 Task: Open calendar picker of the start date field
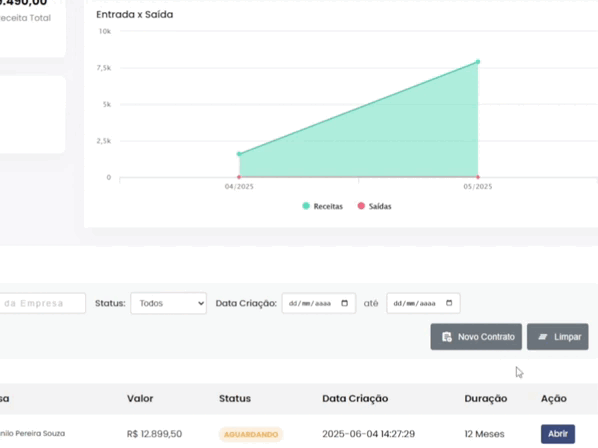(344, 303)
